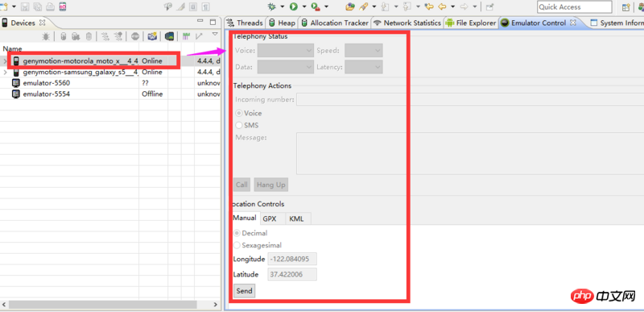Open the Latency dropdown

[x=364, y=67]
